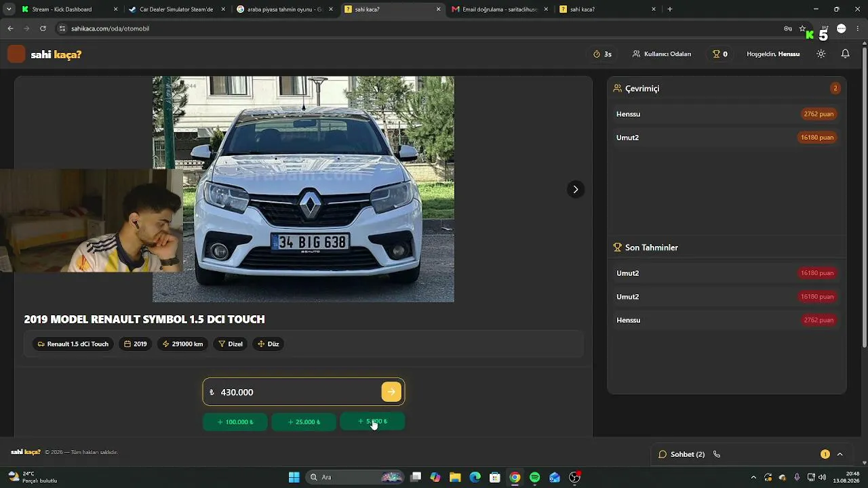Open the Copilot taskbar icon
Screen dimensions: 868x488
(x=435, y=477)
